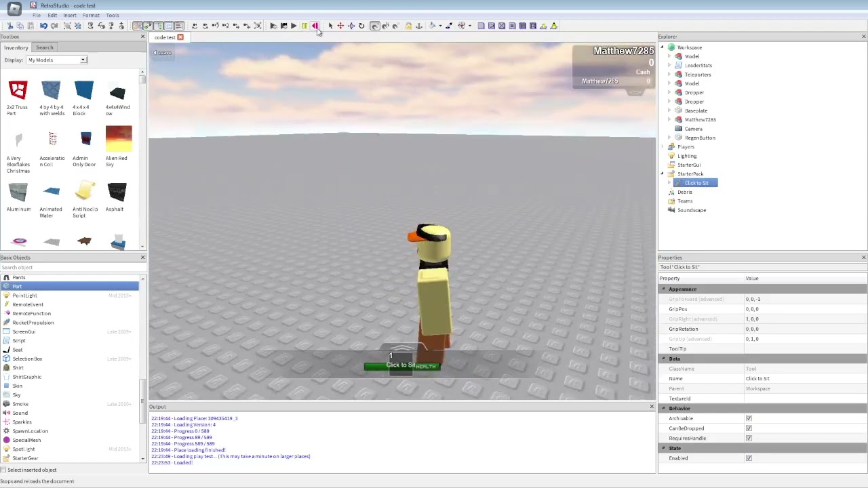The image size is (868, 488).
Task: Select the Animated Water model
Action: coord(51,200)
